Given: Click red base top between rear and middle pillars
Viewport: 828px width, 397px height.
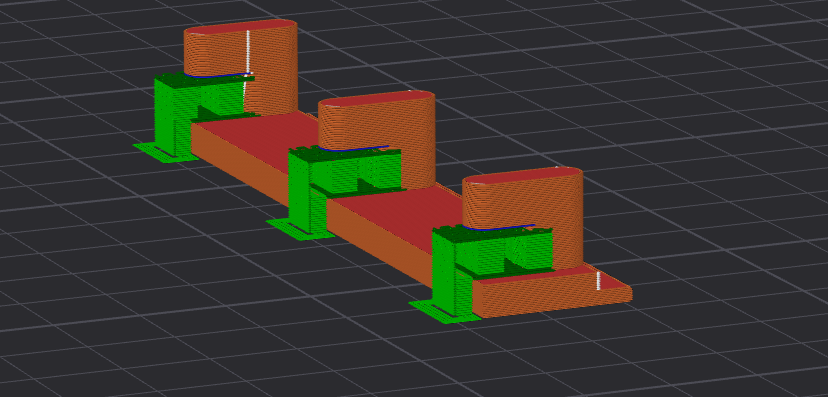Looking at the screenshot, I should (x=264, y=140).
